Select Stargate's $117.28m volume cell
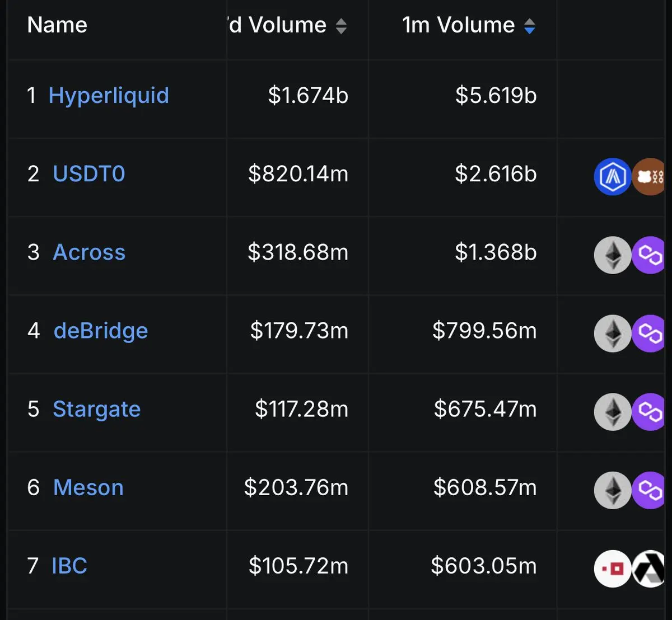Viewport: 672px width, 620px height. (302, 409)
